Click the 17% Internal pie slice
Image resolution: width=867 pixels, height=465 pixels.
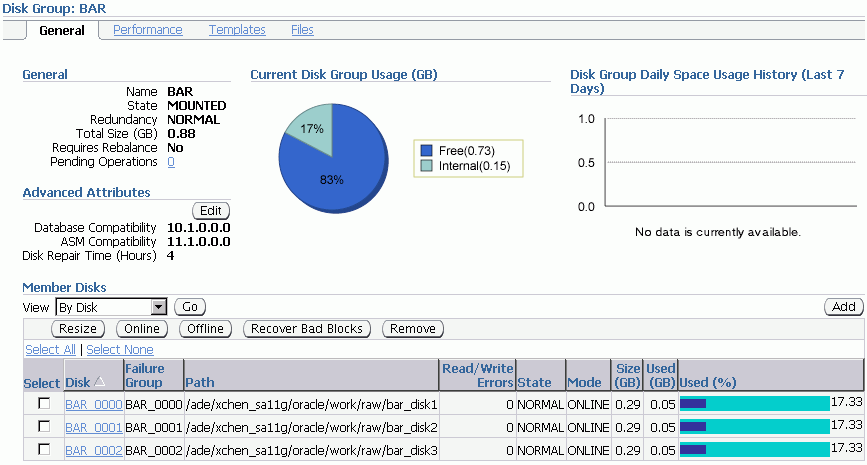[x=314, y=128]
